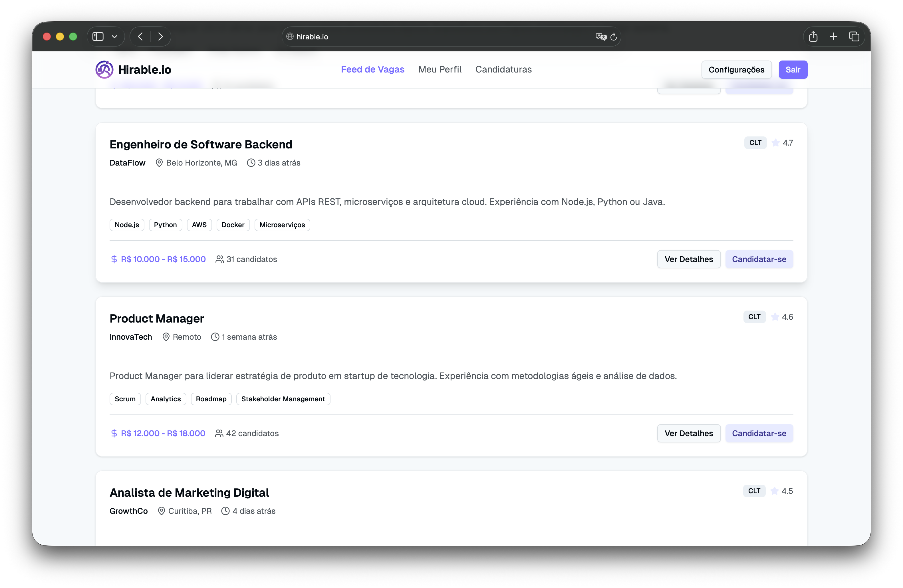
Task: Toggle the Safari sidebar icon
Action: [x=98, y=37]
